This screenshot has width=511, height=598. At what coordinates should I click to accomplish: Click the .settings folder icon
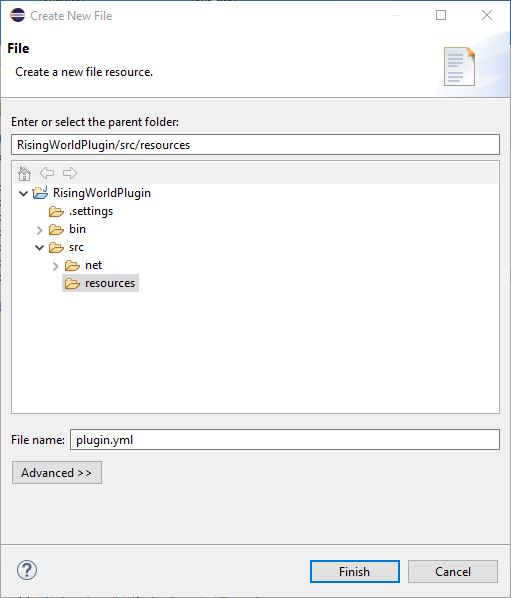[56, 211]
